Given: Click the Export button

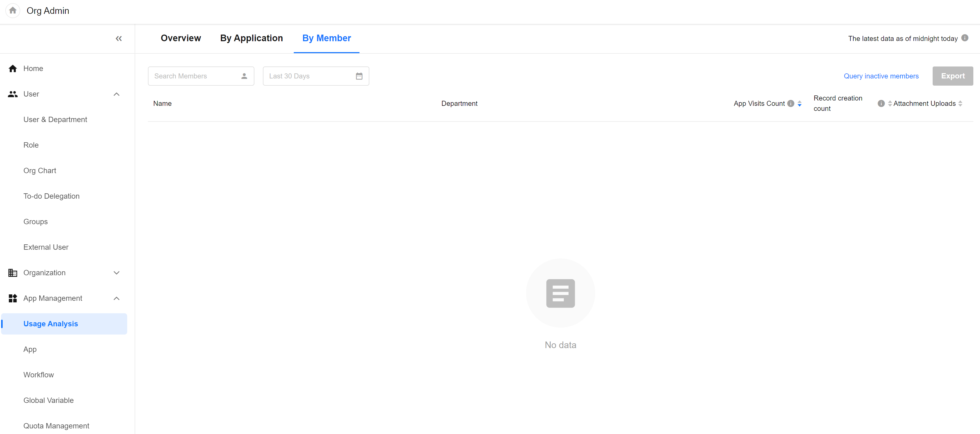Looking at the screenshot, I should click(953, 76).
